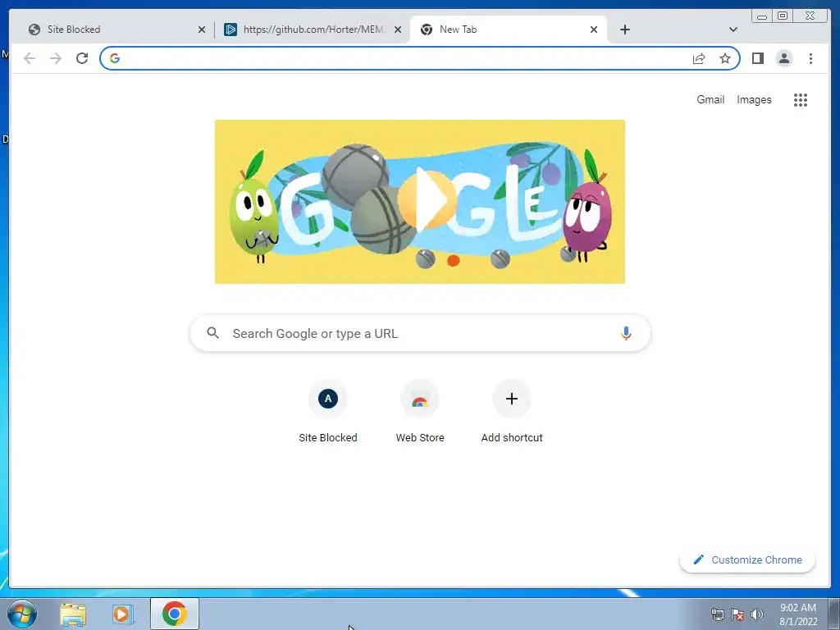Open a new tab with plus button
Screen dimensions: 840x630
(x=624, y=30)
